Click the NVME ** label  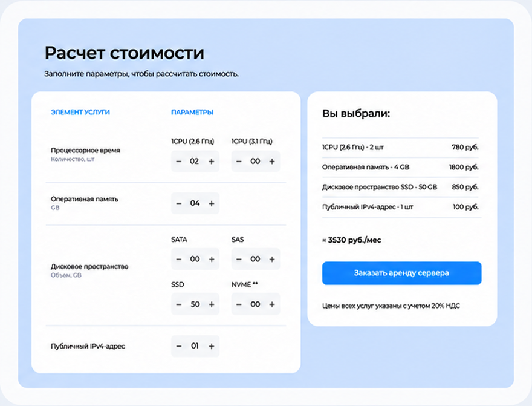click(x=245, y=284)
